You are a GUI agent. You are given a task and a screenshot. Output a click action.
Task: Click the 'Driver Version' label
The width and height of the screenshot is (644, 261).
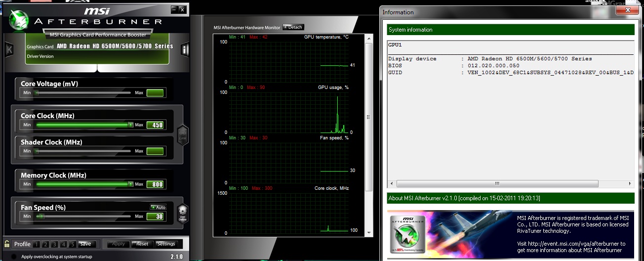(40, 56)
